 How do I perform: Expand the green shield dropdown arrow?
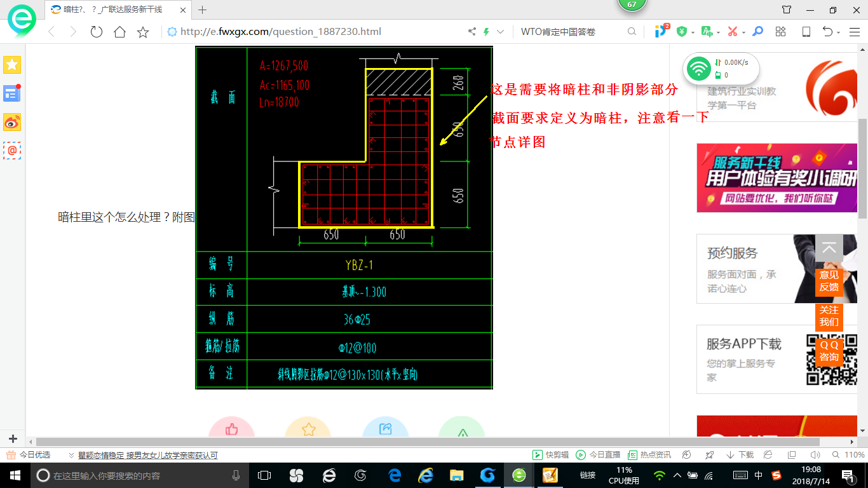tap(693, 32)
